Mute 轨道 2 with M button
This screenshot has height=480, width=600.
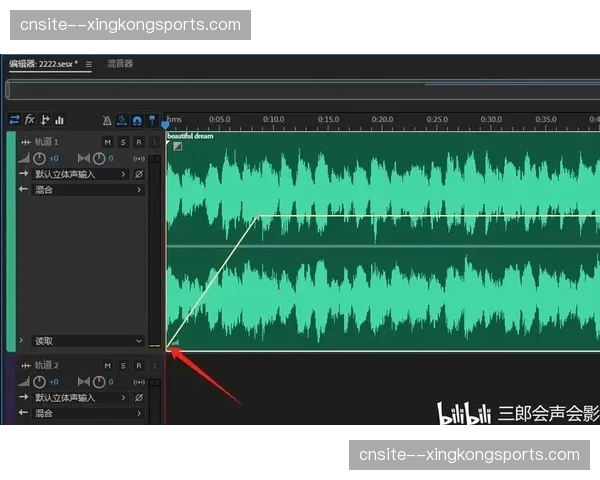coord(107,366)
